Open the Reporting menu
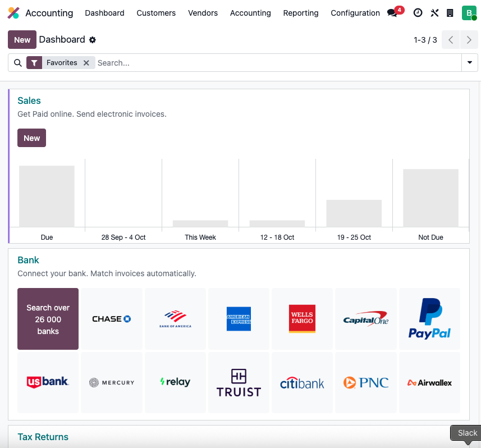This screenshot has height=448, width=481. (x=300, y=13)
